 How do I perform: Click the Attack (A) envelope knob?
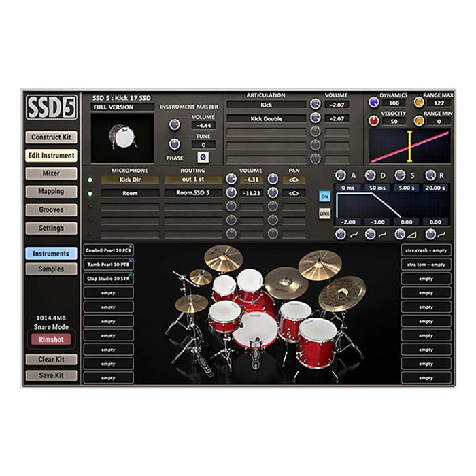pos(340,175)
